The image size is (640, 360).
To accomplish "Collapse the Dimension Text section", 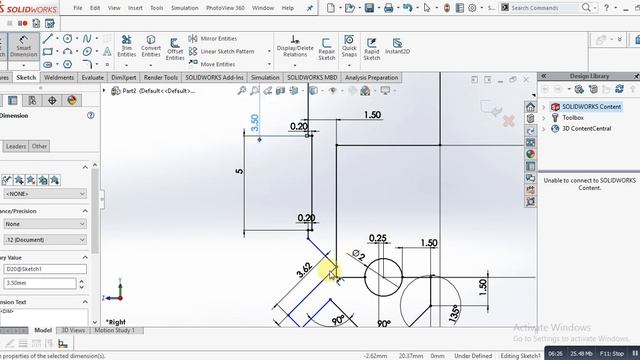I will pyautogui.click(x=85, y=302).
